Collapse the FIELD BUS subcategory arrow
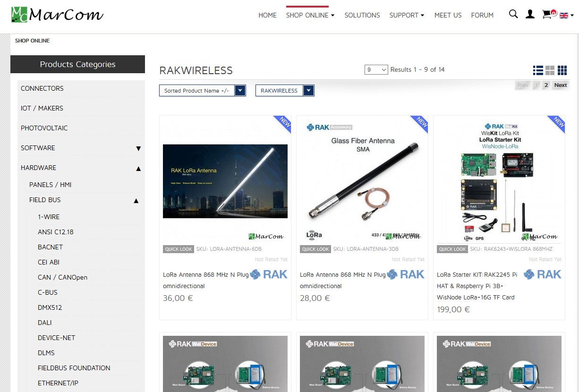The image size is (579, 392). (136, 200)
